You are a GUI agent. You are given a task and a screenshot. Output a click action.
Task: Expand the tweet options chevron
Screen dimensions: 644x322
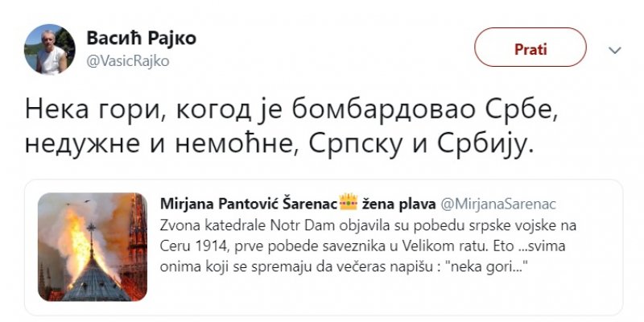pyautogui.click(x=615, y=50)
